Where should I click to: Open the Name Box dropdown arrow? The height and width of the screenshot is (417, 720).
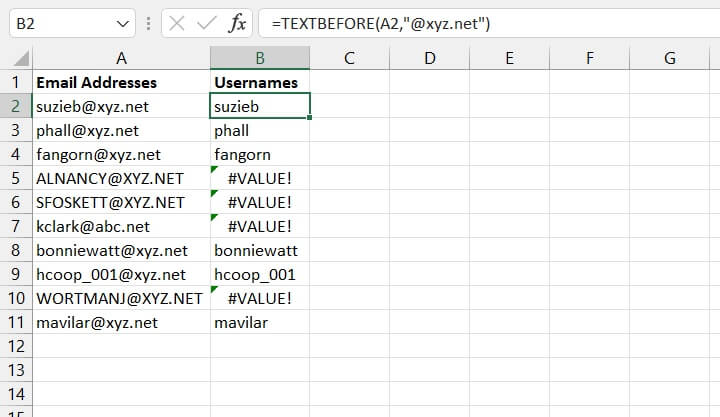[122, 24]
